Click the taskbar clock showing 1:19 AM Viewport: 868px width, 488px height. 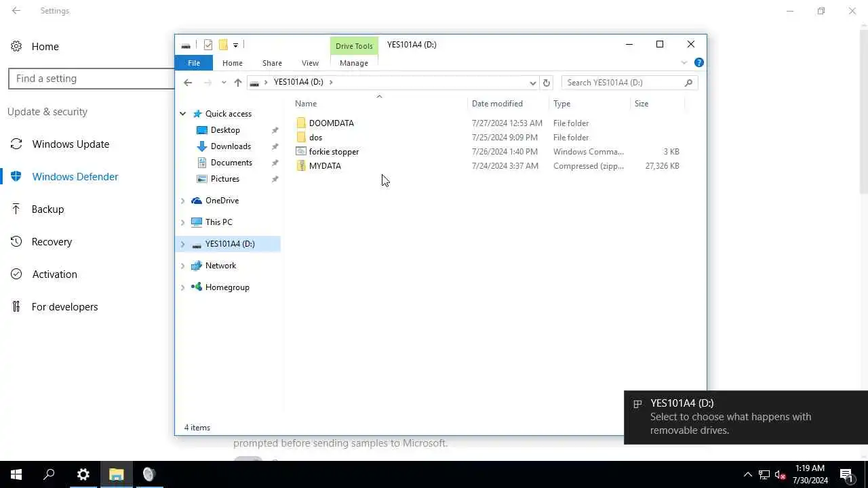810,474
